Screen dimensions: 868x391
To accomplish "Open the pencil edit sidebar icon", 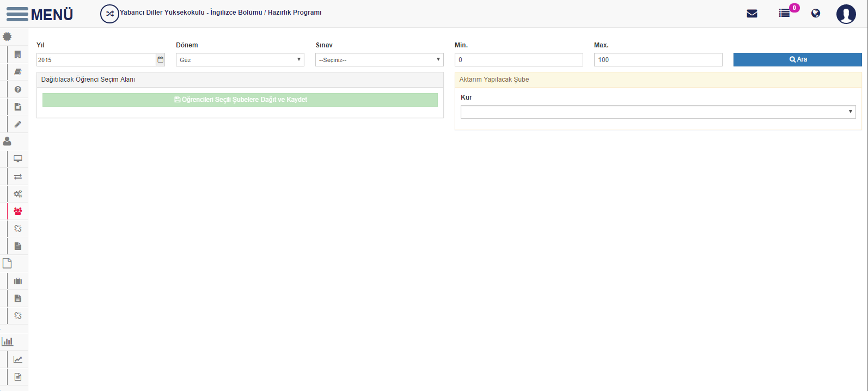I will click(x=18, y=124).
